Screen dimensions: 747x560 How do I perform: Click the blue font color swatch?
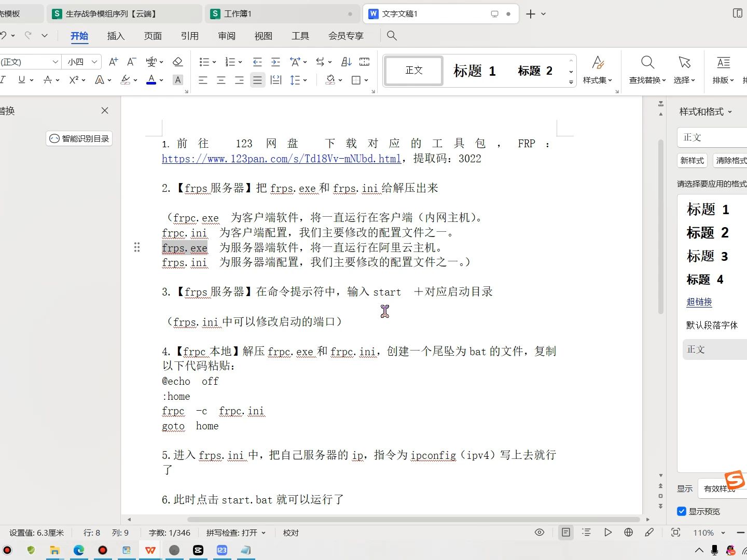click(x=151, y=80)
